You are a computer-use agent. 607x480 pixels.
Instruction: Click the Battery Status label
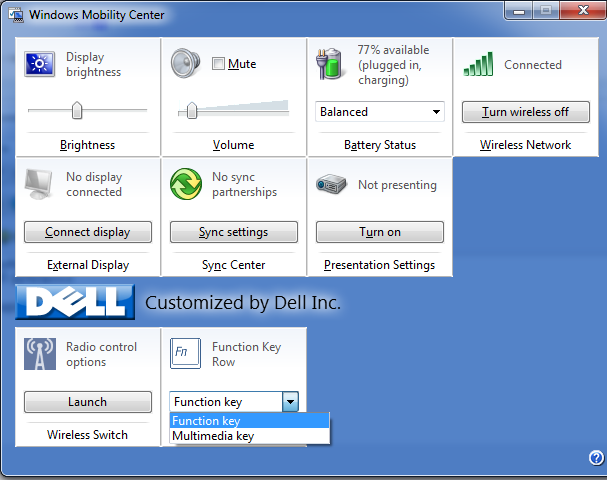pyautogui.click(x=380, y=145)
